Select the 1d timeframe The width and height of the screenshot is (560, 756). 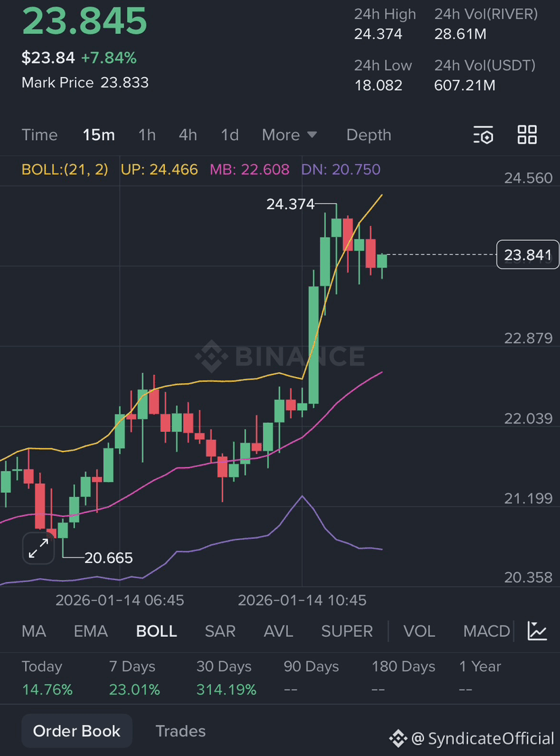(230, 135)
